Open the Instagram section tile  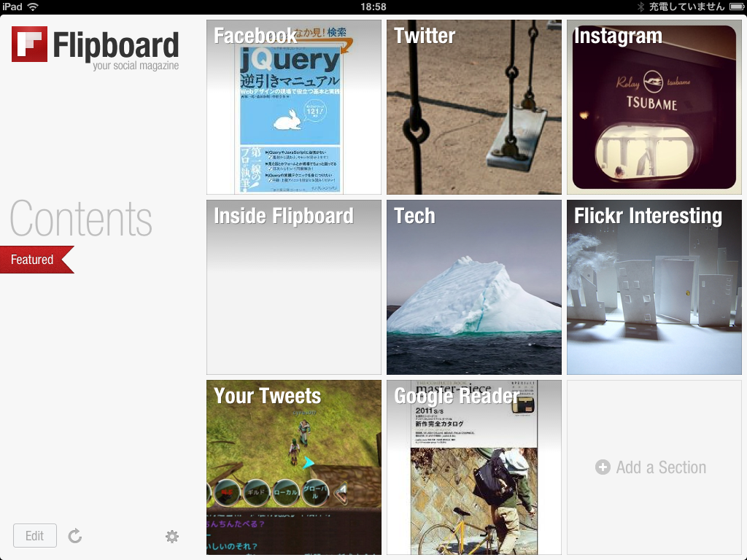pos(654,107)
